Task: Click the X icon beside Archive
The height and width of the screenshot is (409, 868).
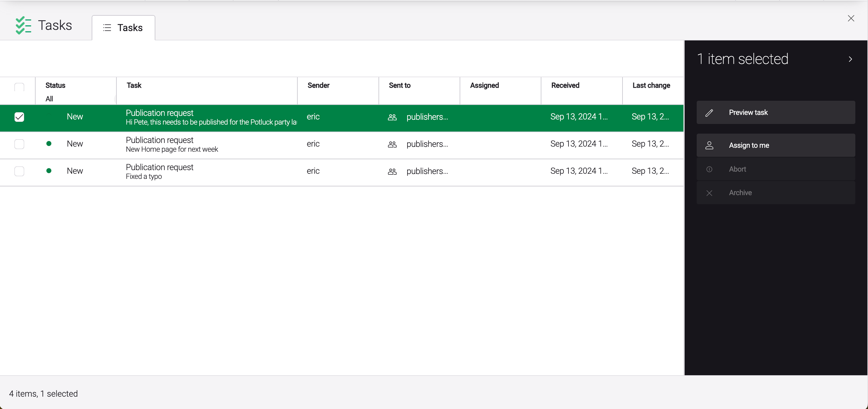Action: [x=709, y=193]
